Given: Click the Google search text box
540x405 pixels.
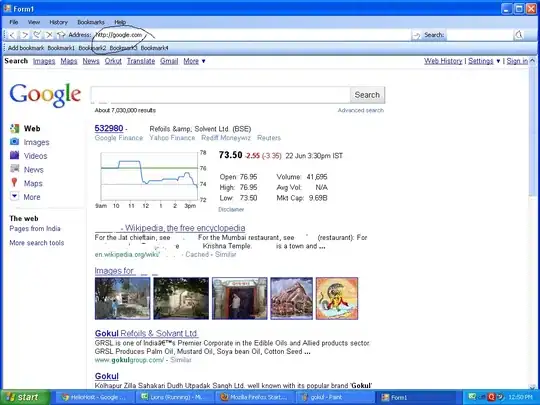Looking at the screenshot, I should 221,95.
